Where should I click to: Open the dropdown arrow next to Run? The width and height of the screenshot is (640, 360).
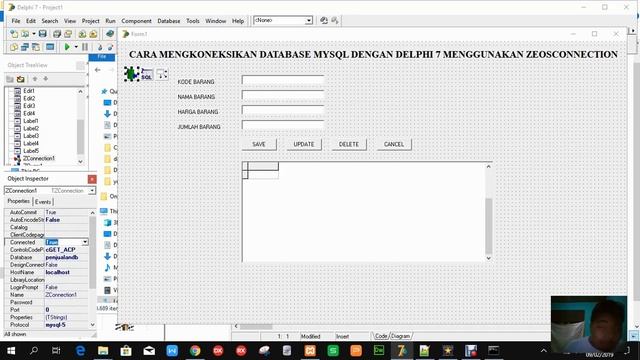point(76,47)
